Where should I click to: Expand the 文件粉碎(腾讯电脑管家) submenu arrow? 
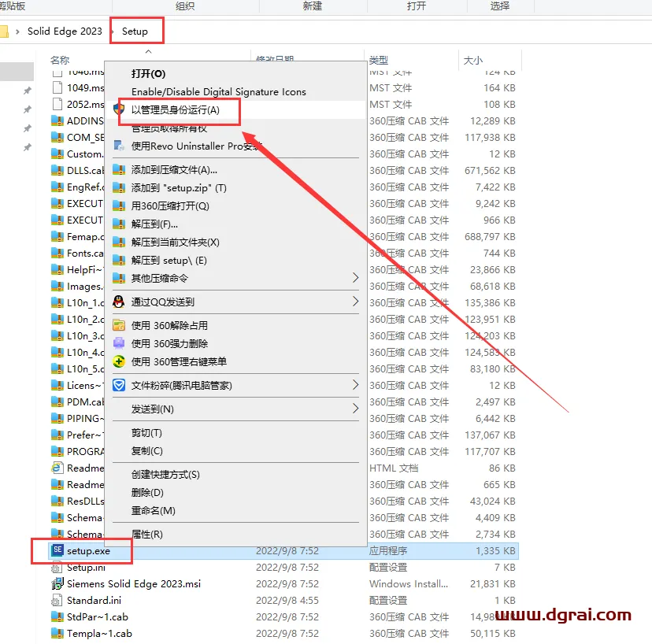pyautogui.click(x=355, y=385)
